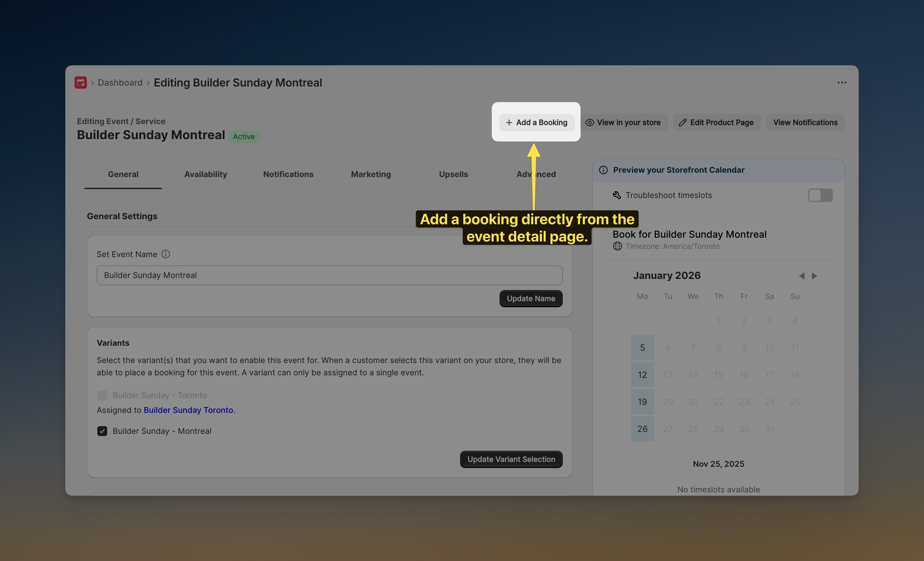Check the Builder Sunday - Toronto checkbox
Viewport: 924px width, 561px height.
click(102, 395)
